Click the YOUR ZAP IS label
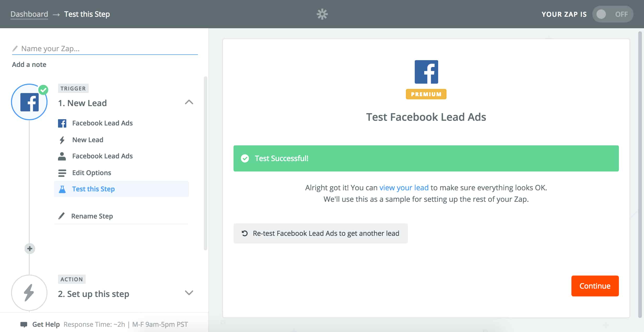 pos(564,14)
